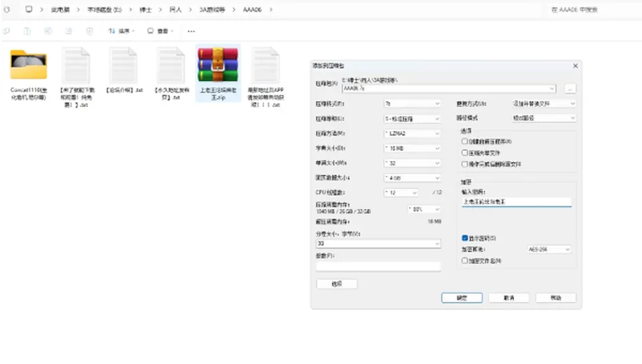The height and width of the screenshot is (364, 642).
Task: Close the Add to Archive dialog
Action: [575, 66]
